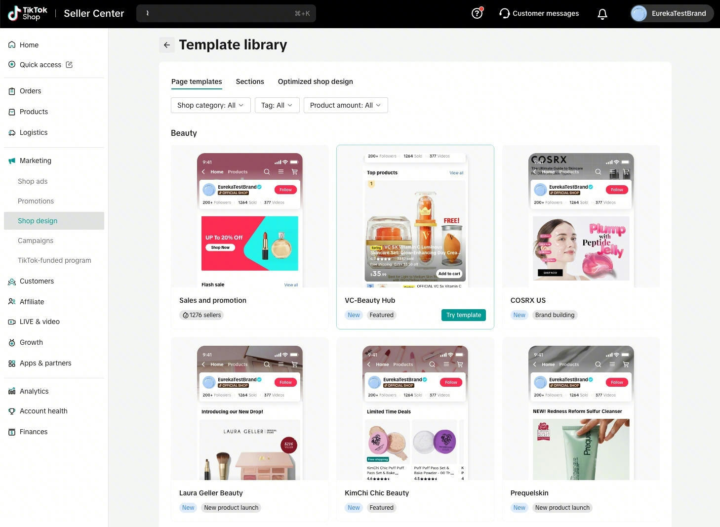Click the Seller Center title
720x527 pixels.
pos(94,13)
